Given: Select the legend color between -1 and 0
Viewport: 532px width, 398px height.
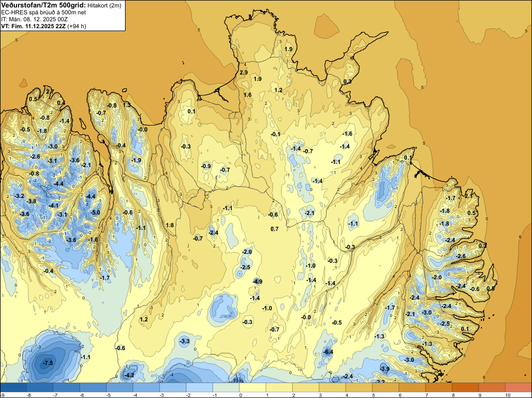Looking at the screenshot, I should (x=226, y=387).
